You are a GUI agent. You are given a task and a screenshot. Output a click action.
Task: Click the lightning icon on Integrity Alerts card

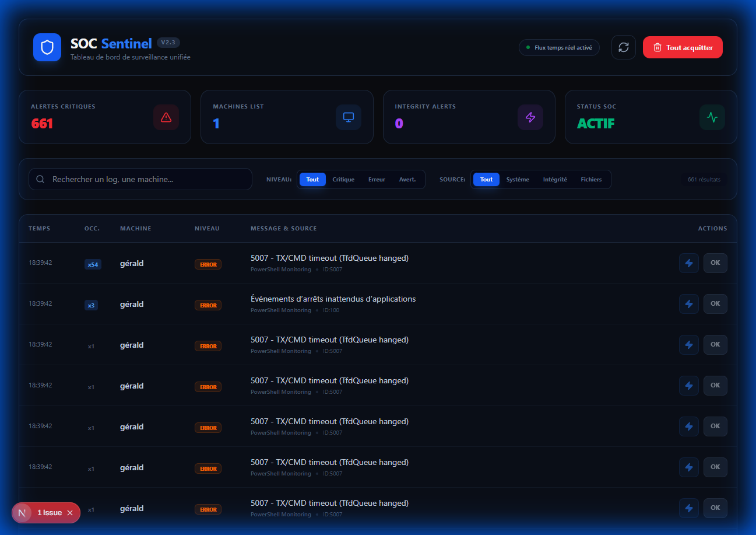coord(530,117)
